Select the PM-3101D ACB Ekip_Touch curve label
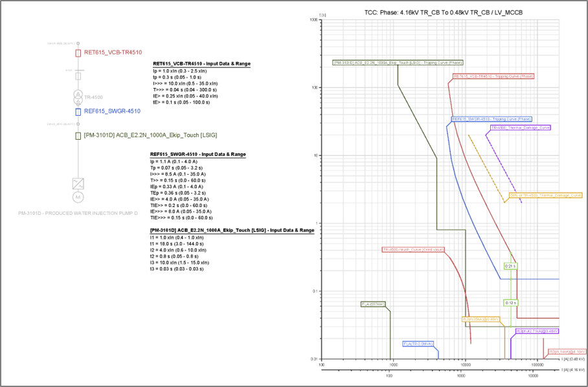 398,61
